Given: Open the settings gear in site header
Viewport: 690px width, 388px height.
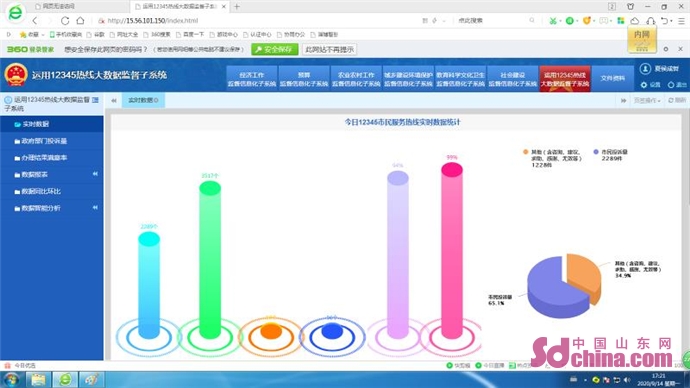Looking at the screenshot, I should coord(644,84).
